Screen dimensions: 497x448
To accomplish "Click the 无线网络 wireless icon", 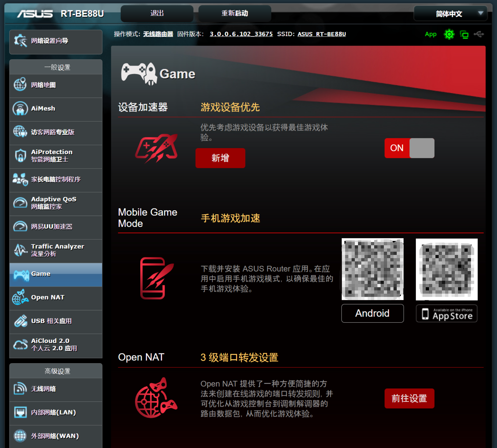I will point(20,389).
